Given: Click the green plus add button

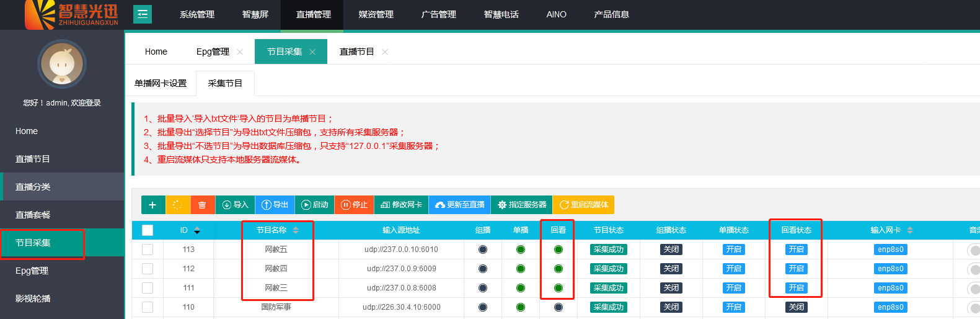Looking at the screenshot, I should 152,205.
